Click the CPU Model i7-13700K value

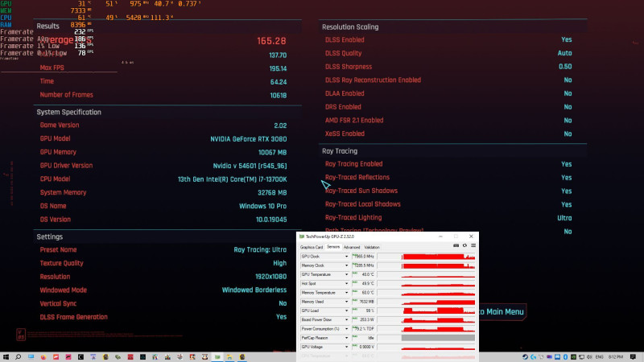tap(232, 179)
